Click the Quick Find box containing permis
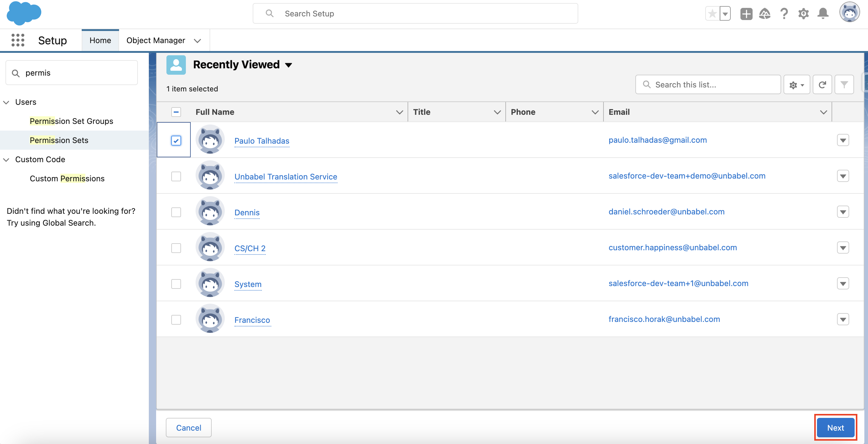Screen dimensions: 868x444 click(x=72, y=73)
